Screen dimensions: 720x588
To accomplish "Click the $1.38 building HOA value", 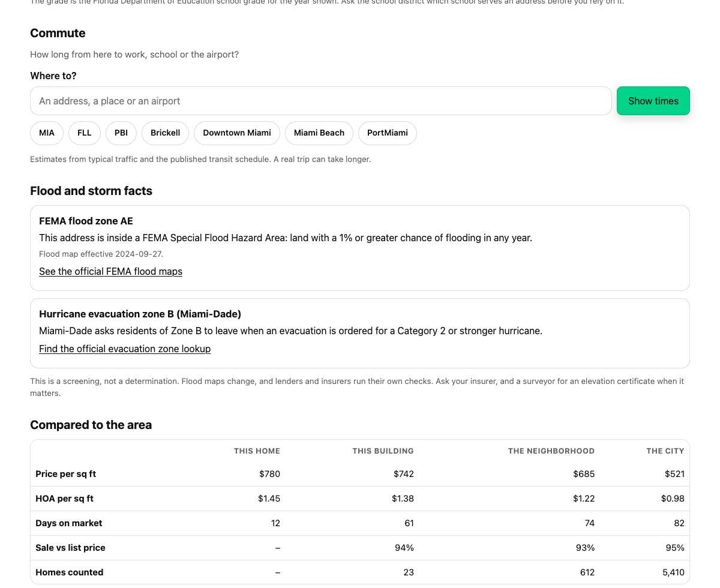I will coord(403,499).
